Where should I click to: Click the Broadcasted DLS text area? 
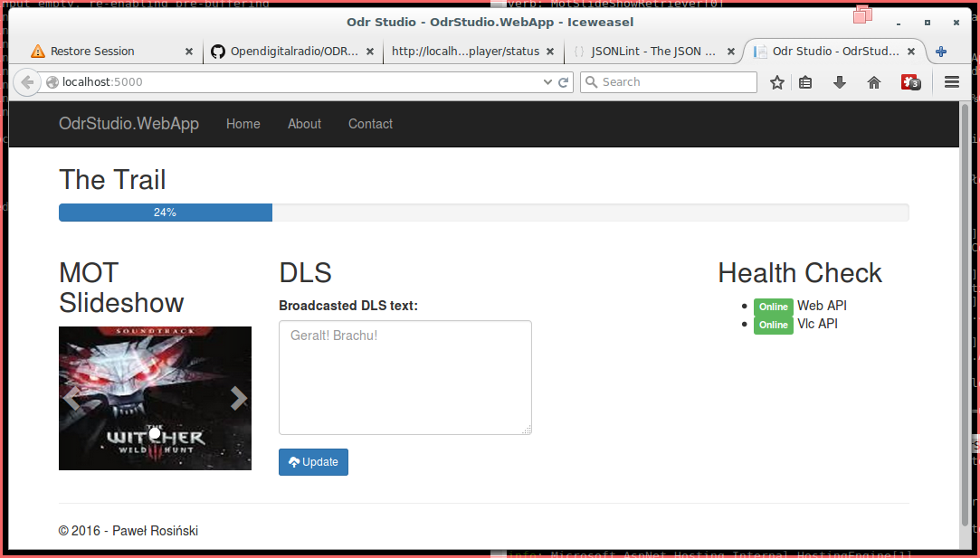click(405, 377)
